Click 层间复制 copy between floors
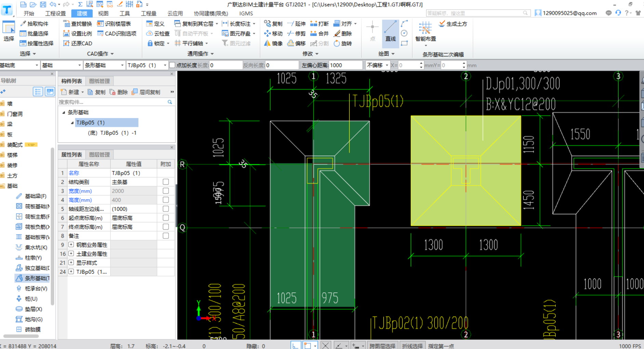 click(x=146, y=92)
